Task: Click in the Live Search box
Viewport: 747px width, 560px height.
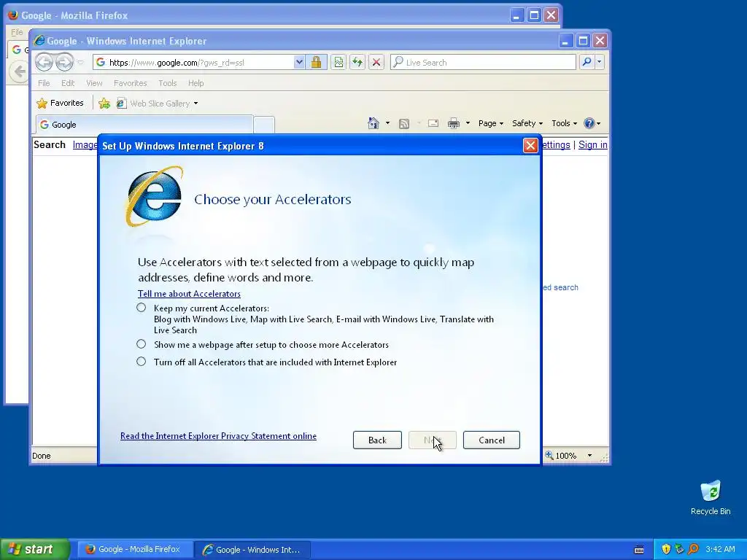Action: click(483, 63)
